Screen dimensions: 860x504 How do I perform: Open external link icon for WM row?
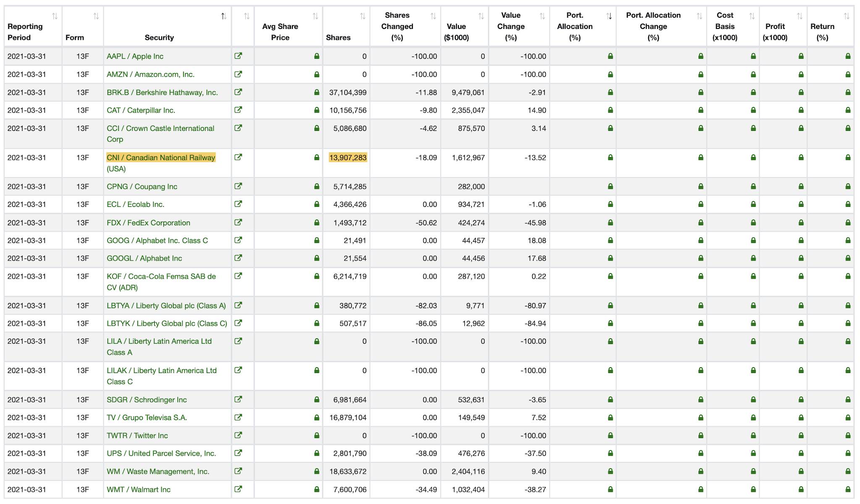click(238, 471)
